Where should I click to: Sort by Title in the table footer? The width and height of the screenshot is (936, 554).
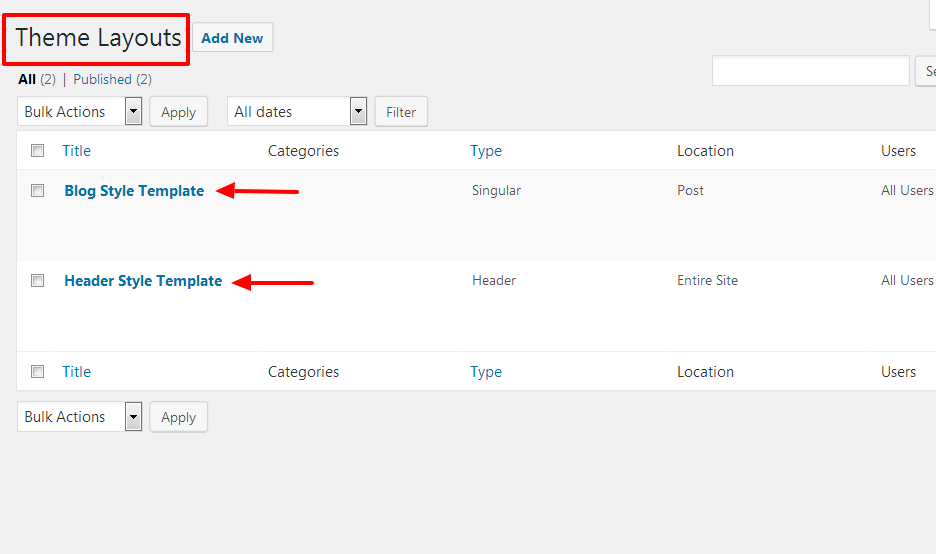click(76, 371)
